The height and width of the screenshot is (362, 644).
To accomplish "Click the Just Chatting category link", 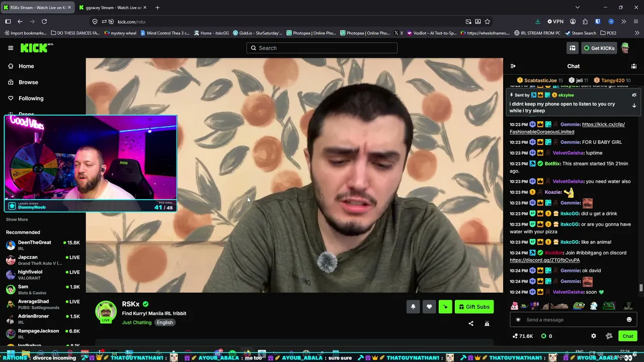I will point(136,322).
